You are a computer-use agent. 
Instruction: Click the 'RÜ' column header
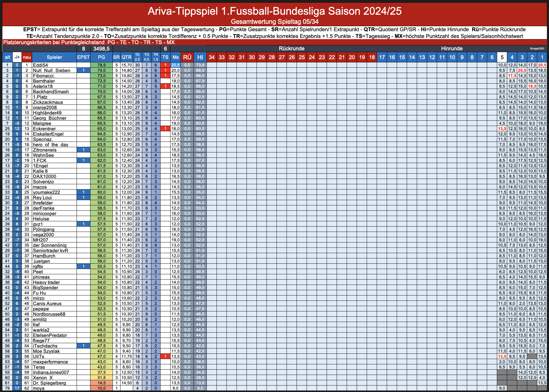(x=187, y=57)
